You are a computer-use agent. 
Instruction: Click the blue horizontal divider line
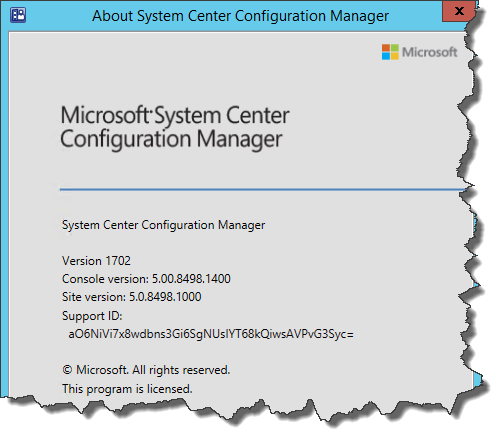pos(262,190)
